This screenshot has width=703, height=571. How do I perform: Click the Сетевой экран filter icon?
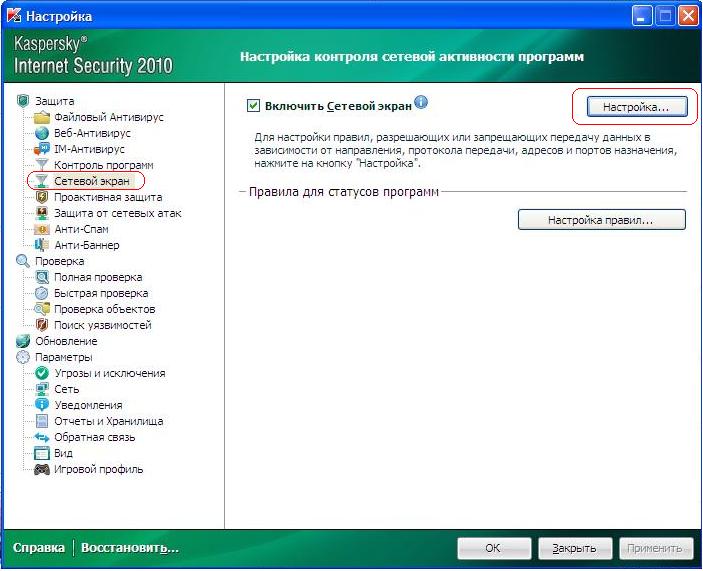point(42,181)
